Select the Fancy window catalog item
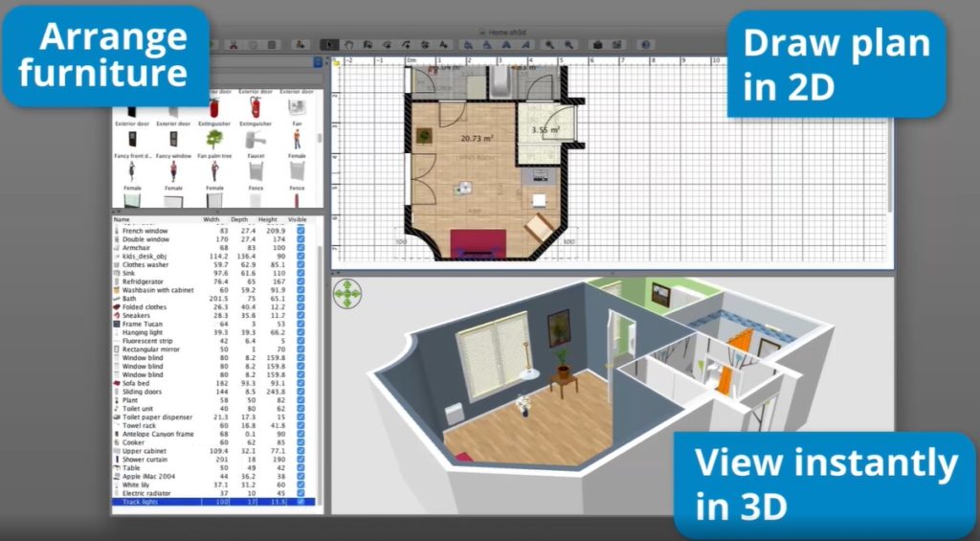 (x=173, y=144)
